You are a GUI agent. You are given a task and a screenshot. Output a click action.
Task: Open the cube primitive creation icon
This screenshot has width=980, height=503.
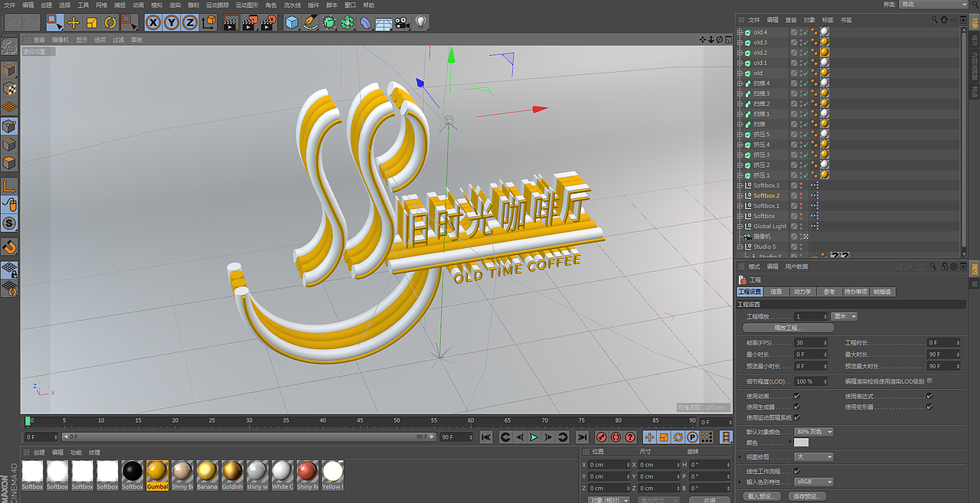(x=291, y=22)
